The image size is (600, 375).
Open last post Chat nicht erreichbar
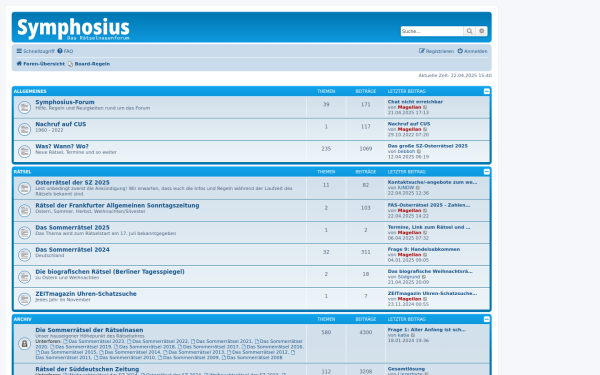click(x=415, y=102)
